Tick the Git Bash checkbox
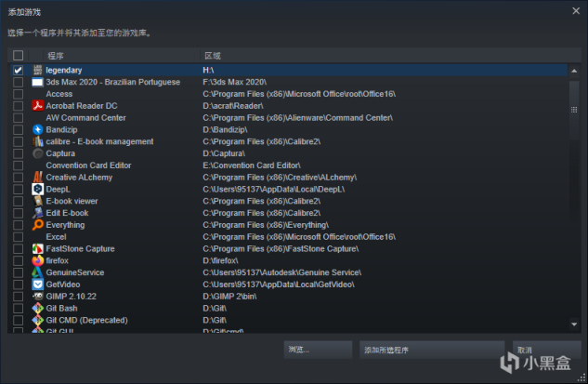The width and height of the screenshot is (588, 384). click(18, 308)
